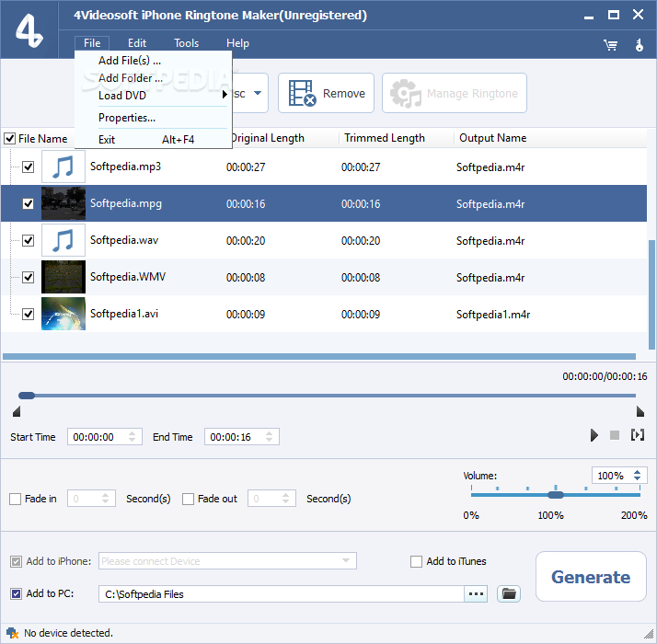Toggle the select-all File Name checkbox
This screenshot has width=657, height=644.
point(9,138)
